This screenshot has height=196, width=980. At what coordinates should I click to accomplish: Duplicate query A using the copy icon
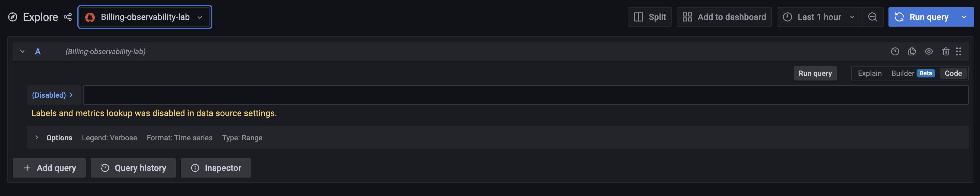912,51
